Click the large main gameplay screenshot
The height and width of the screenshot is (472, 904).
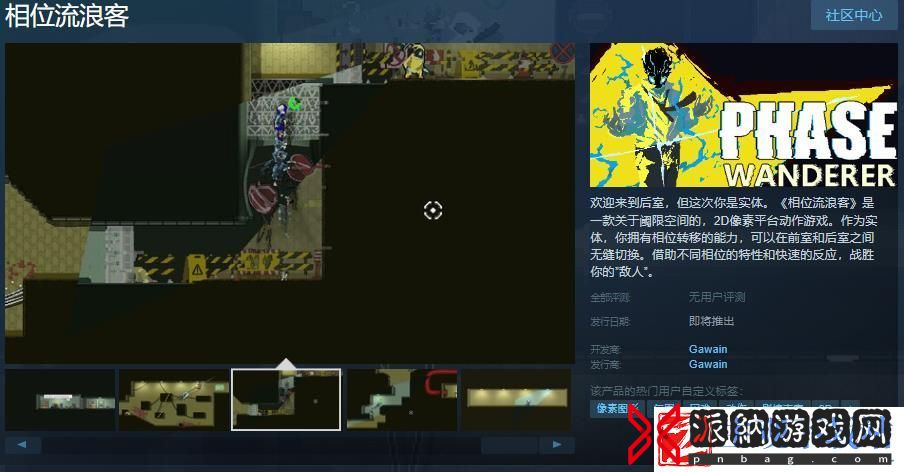290,203
